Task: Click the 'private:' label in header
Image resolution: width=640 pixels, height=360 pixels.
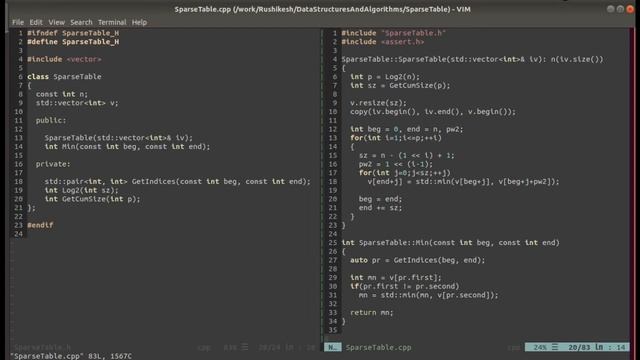Action: point(53,164)
